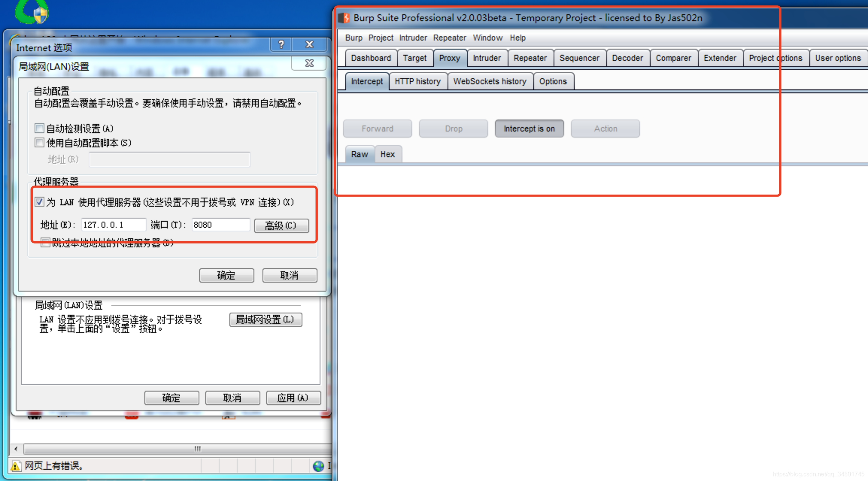
Task: Close the Internet 选项 window
Action: 310,44
